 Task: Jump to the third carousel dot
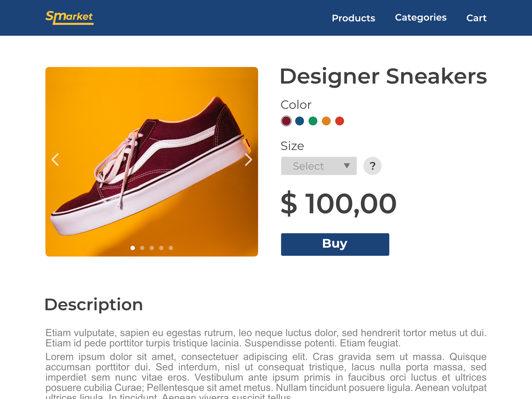(x=152, y=248)
